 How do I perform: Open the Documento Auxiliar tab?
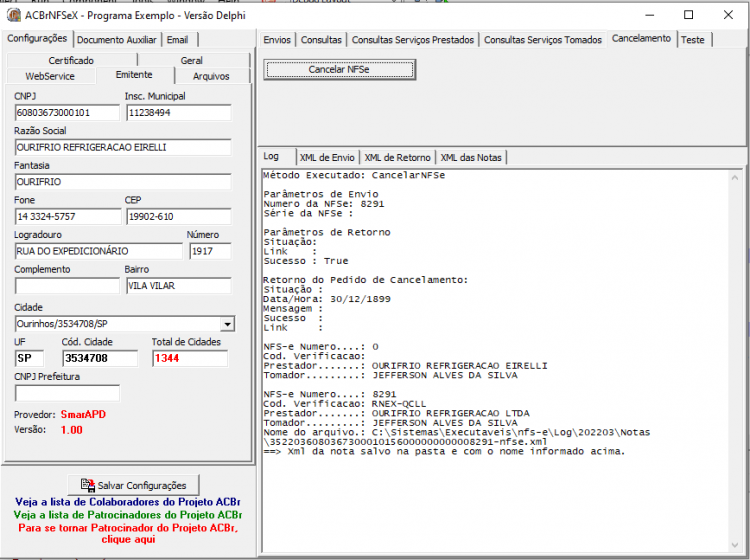(117, 40)
